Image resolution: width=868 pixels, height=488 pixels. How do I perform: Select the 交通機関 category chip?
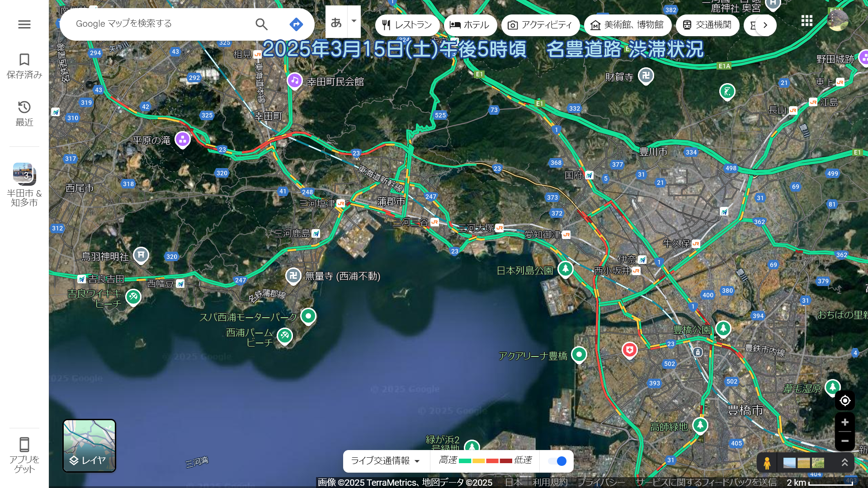708,25
